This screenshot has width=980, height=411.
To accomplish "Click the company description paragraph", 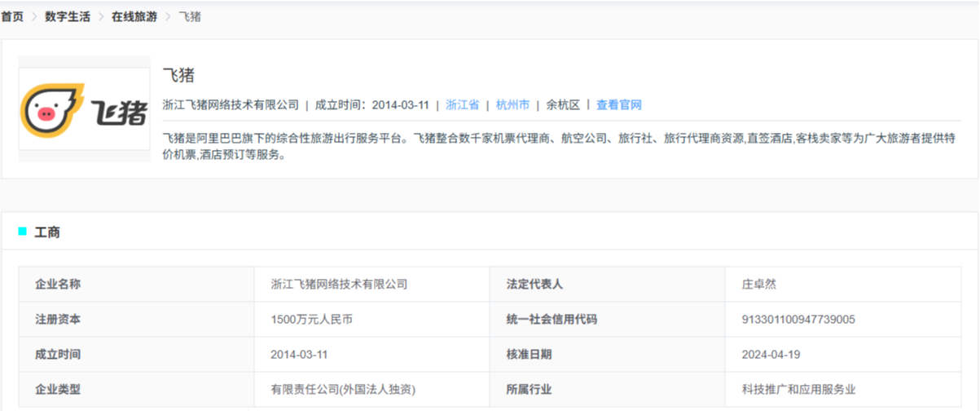I will (559, 146).
